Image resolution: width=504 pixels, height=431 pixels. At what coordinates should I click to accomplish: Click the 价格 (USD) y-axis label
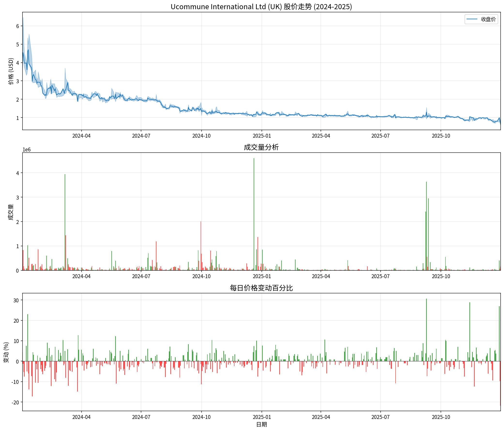coord(11,71)
